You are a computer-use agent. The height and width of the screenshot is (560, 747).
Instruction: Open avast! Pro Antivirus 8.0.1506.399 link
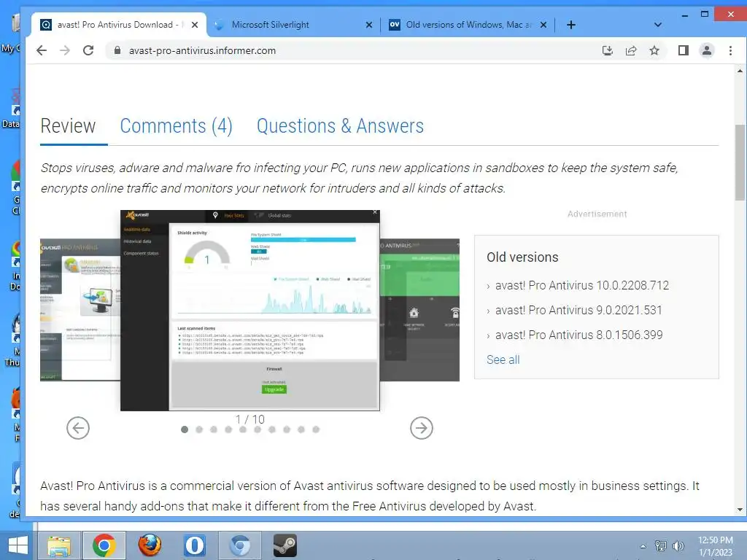tap(578, 335)
